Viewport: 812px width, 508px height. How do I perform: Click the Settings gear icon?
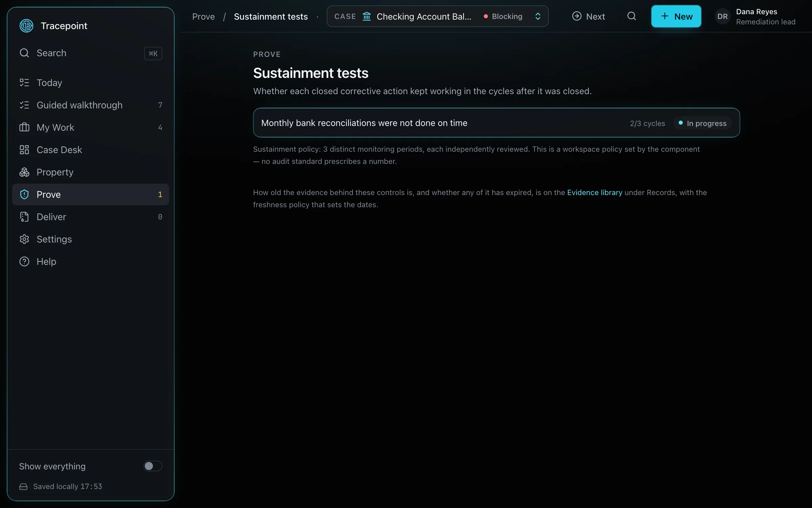pos(24,239)
